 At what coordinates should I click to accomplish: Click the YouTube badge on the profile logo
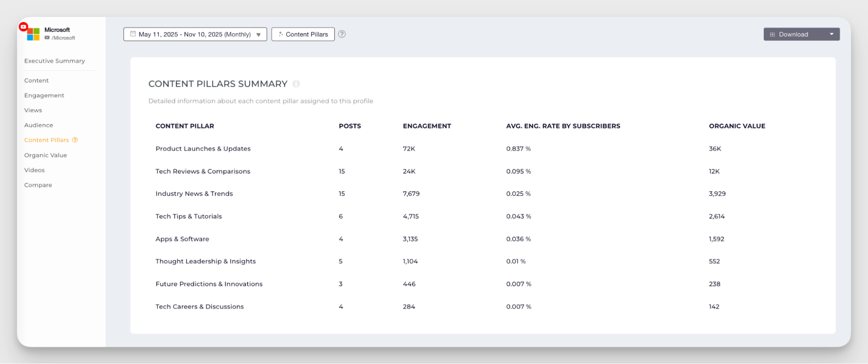[x=23, y=27]
